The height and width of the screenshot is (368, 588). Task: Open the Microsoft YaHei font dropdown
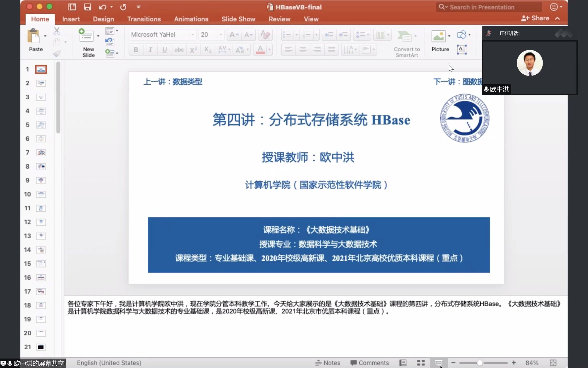tap(192, 35)
